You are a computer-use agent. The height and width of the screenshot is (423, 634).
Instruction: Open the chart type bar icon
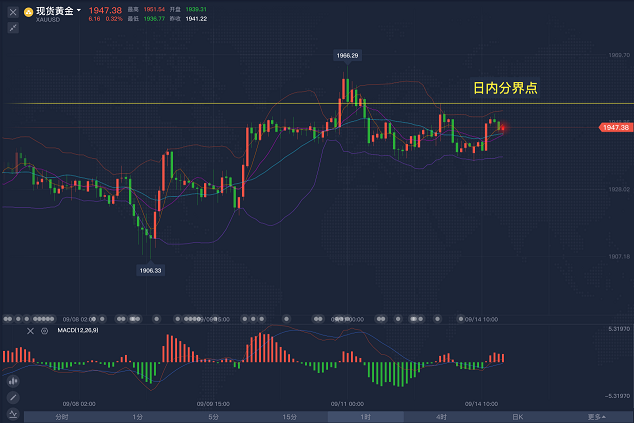13,380
